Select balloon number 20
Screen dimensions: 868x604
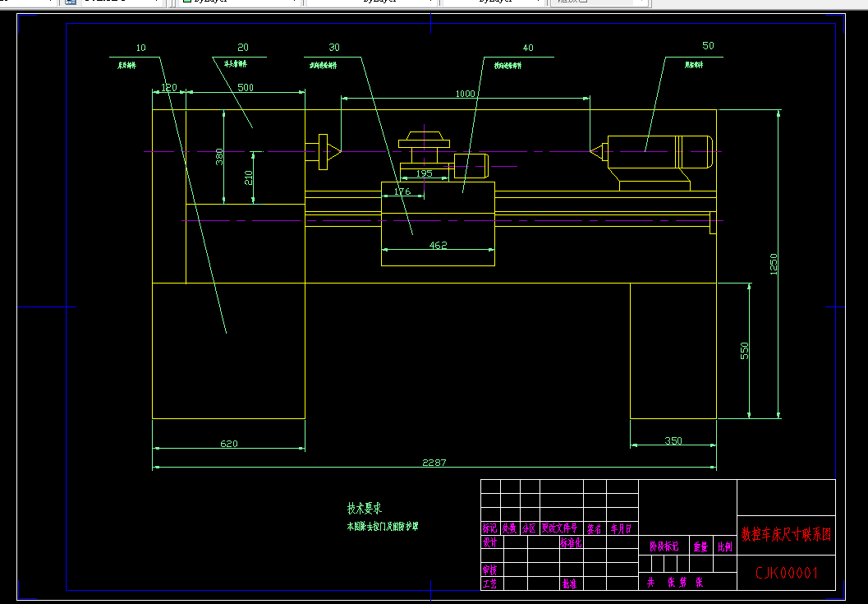[x=243, y=48]
